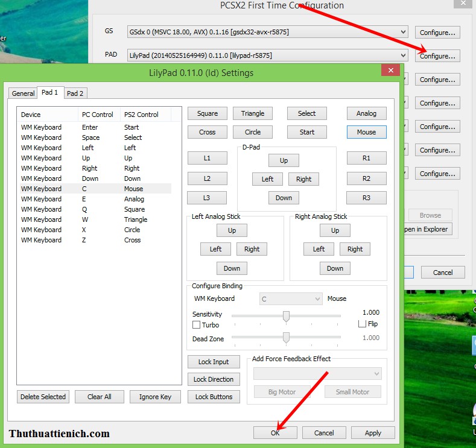The height and width of the screenshot is (448, 476).
Task: Toggle the Flip checkbox
Action: (362, 324)
